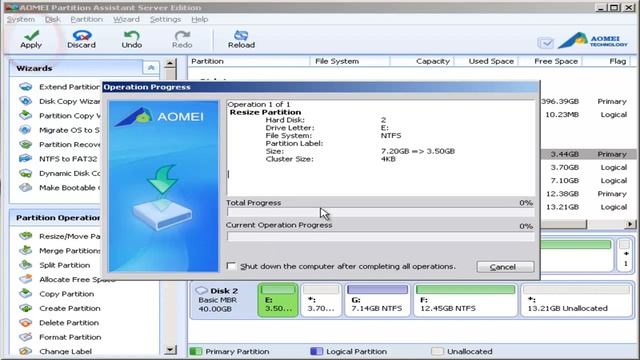The height and width of the screenshot is (360, 640).
Task: Click the Undo arrow icon
Action: pyautogui.click(x=131, y=35)
